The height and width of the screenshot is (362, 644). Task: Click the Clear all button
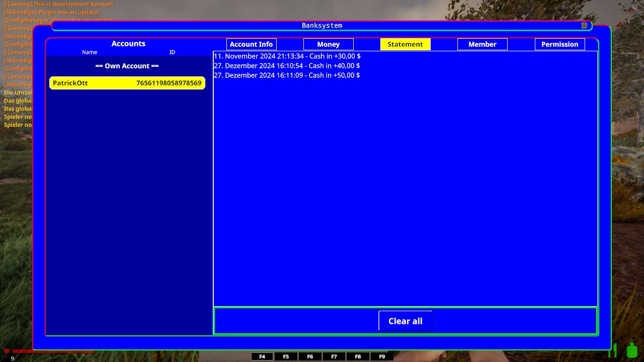(x=405, y=321)
